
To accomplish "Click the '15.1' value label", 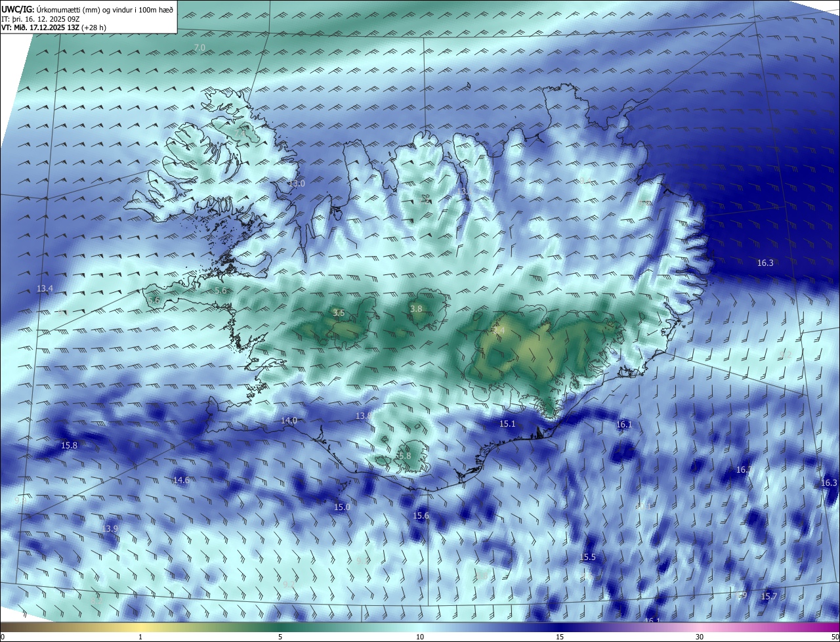I will click(507, 424).
